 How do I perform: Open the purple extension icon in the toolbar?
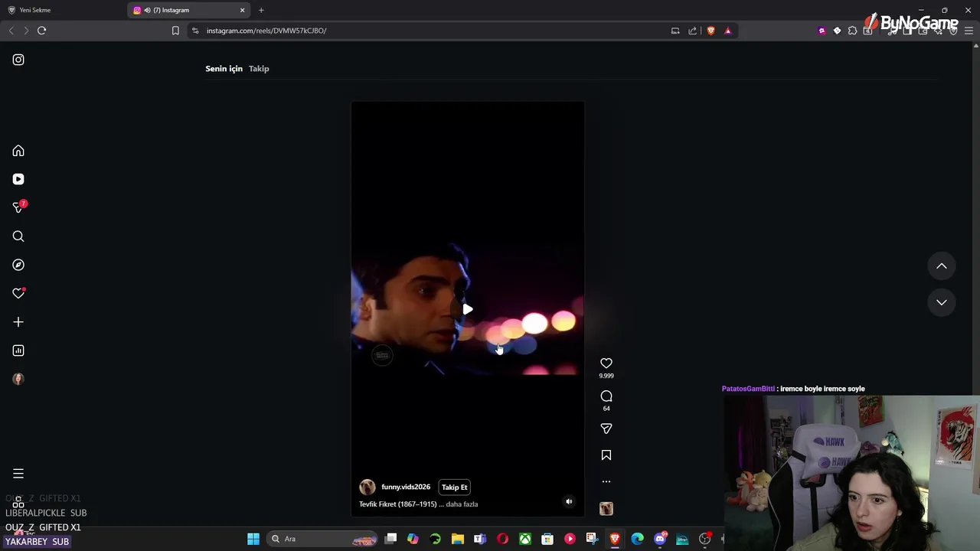coord(822,31)
